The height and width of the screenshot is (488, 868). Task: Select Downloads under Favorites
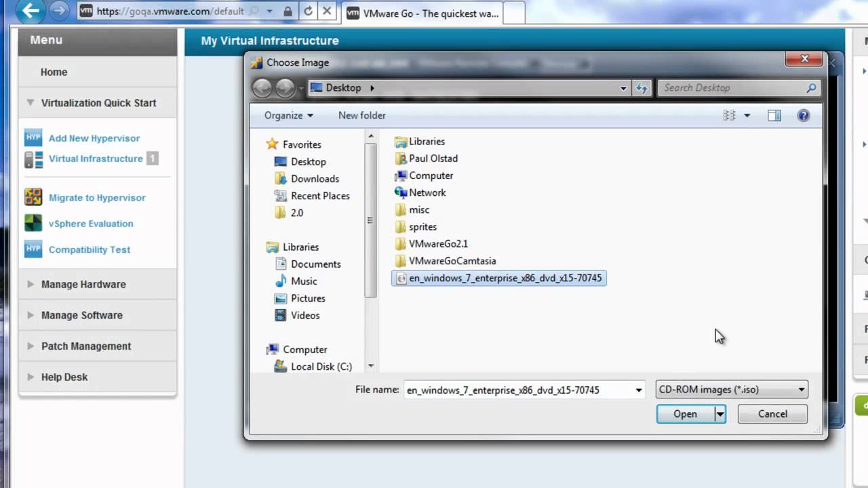click(307, 178)
